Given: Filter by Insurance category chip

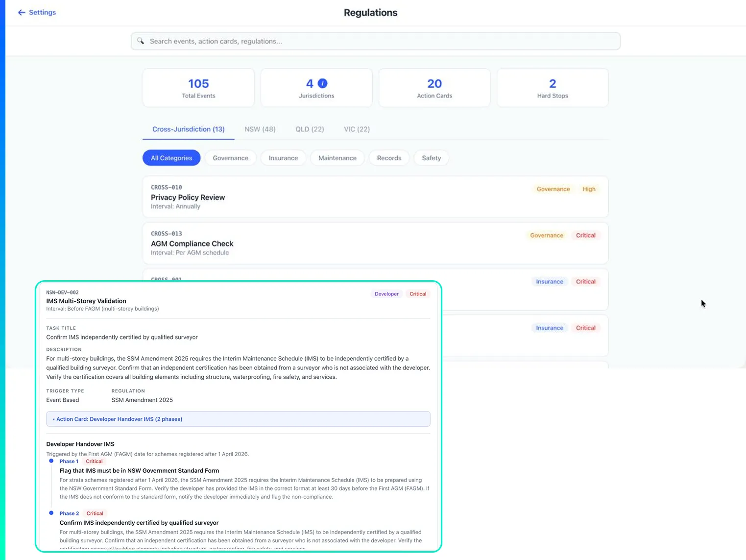Looking at the screenshot, I should pos(283,158).
